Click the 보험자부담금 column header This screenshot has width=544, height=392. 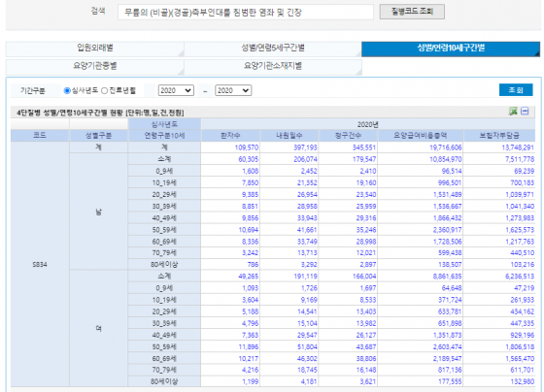coord(499,136)
